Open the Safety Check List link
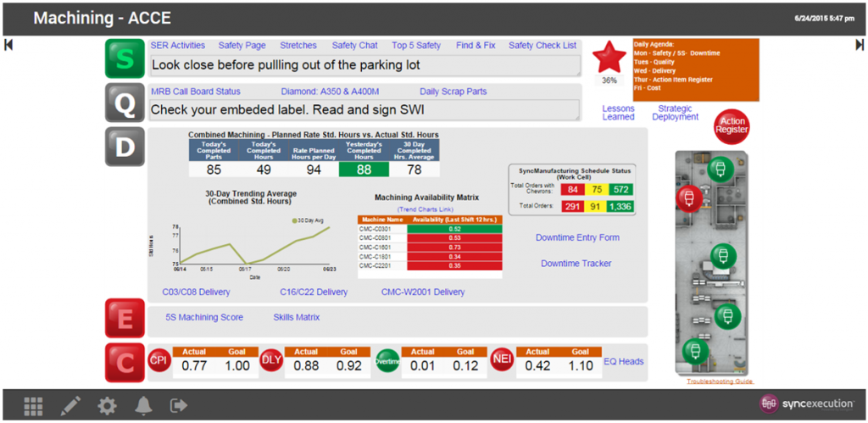868x423 pixels. [x=542, y=46]
